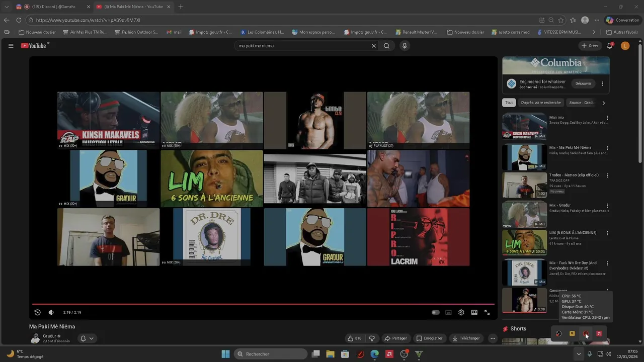The image size is (644, 362).
Task: Click the video progress bar
Action: tap(263, 304)
